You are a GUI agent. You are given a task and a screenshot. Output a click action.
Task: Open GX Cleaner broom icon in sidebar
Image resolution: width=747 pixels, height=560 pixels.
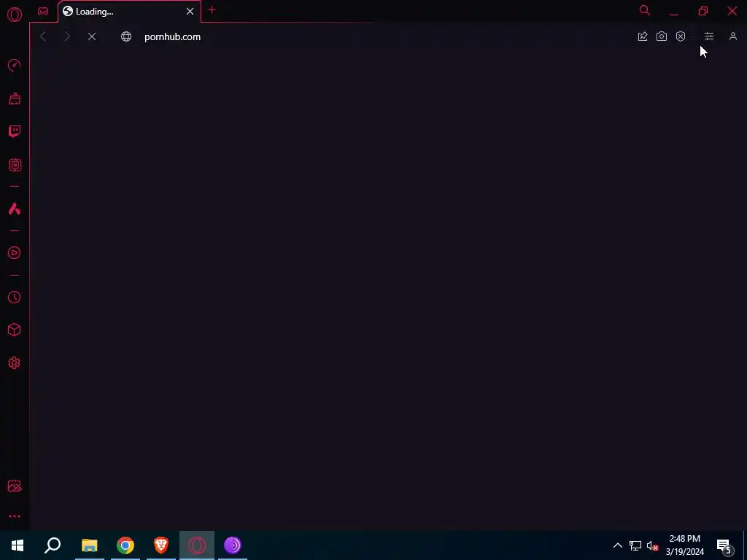pyautogui.click(x=15, y=98)
